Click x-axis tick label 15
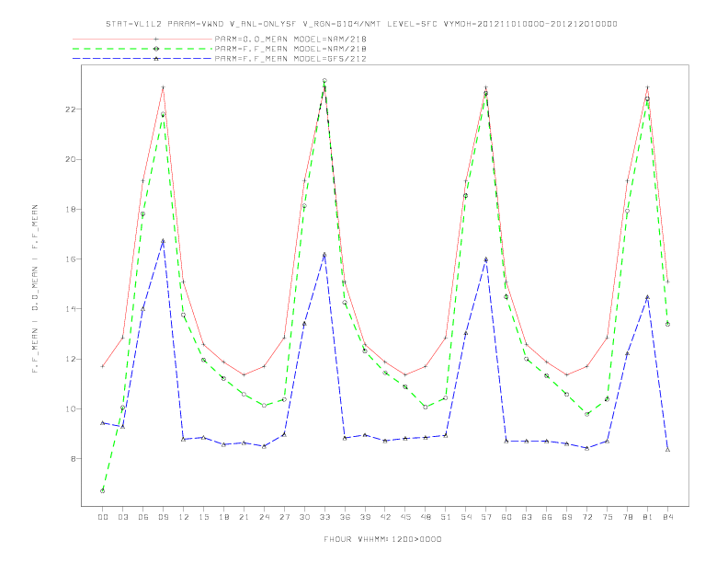The image size is (728, 563). [203, 517]
